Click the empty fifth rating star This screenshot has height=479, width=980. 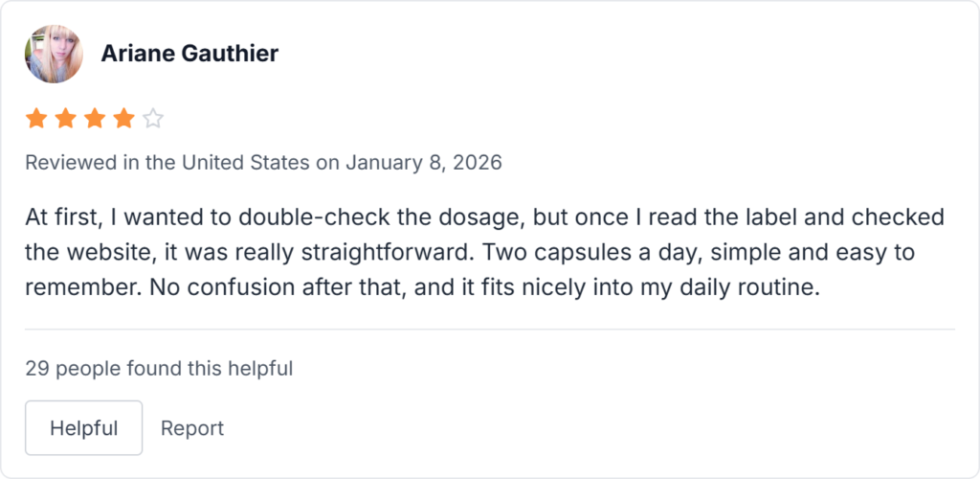(153, 119)
